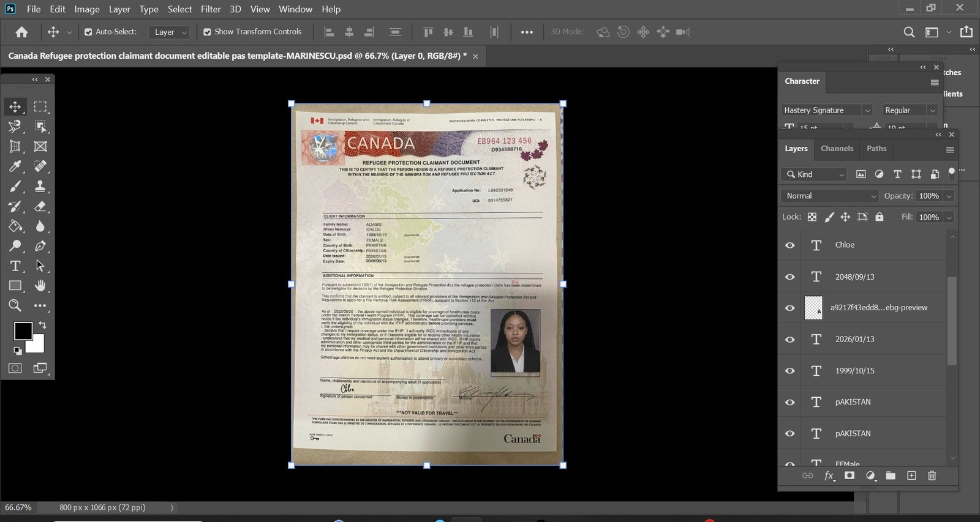Open the Fill slider dropdown arrow
Screen dimensions: 980x522
tap(949, 217)
